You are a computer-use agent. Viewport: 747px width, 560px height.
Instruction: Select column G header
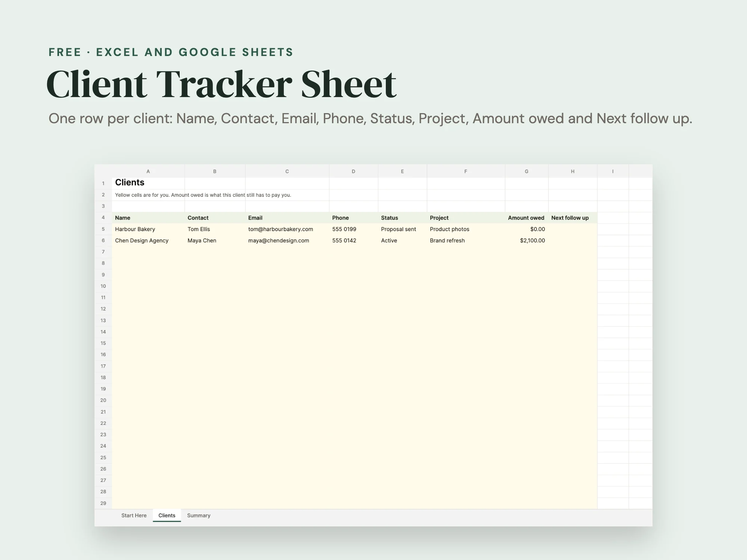[x=527, y=171]
